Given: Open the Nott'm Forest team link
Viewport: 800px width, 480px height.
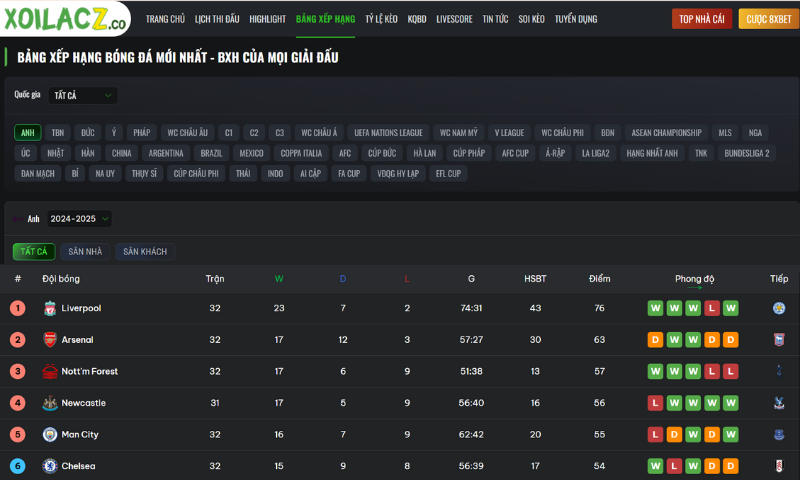Looking at the screenshot, I should click(89, 371).
